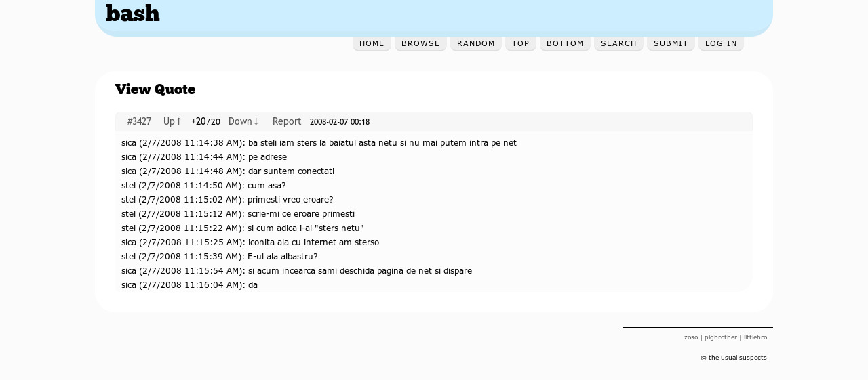868x380 pixels.
Task: Vote the quote Down
Action: [243, 121]
